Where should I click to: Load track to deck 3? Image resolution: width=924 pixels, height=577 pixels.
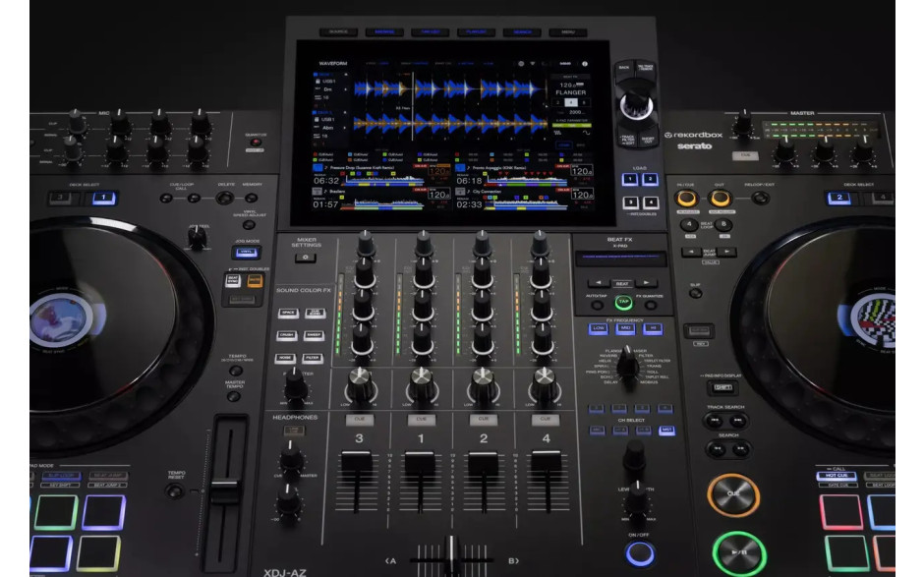[x=630, y=202]
